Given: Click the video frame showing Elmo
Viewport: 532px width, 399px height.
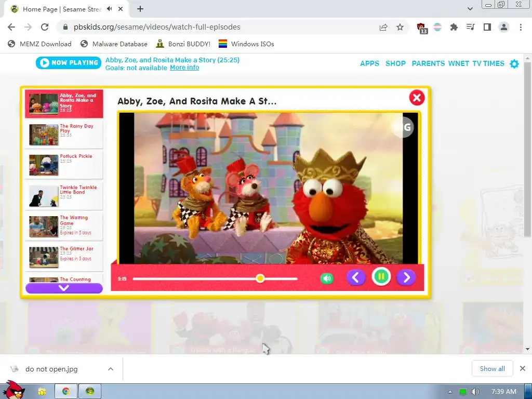Looking at the screenshot, I should (269, 188).
